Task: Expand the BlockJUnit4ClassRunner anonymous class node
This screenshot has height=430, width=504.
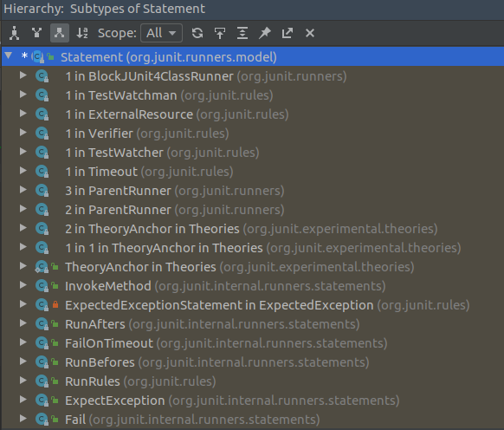Action: coord(23,75)
